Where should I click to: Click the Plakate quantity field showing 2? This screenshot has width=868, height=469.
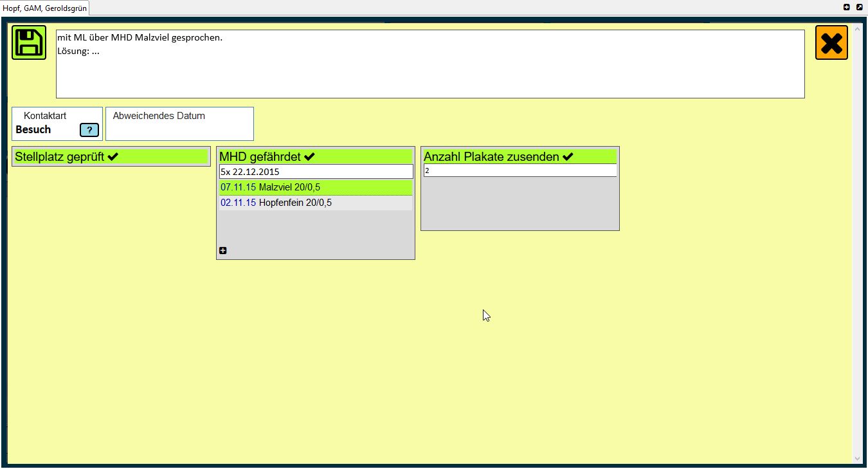520,171
